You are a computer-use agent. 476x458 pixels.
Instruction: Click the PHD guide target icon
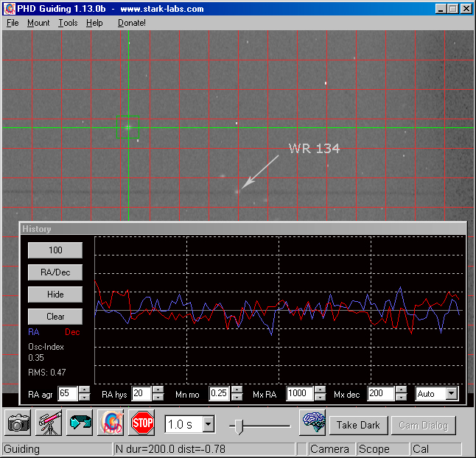pyautogui.click(x=111, y=423)
